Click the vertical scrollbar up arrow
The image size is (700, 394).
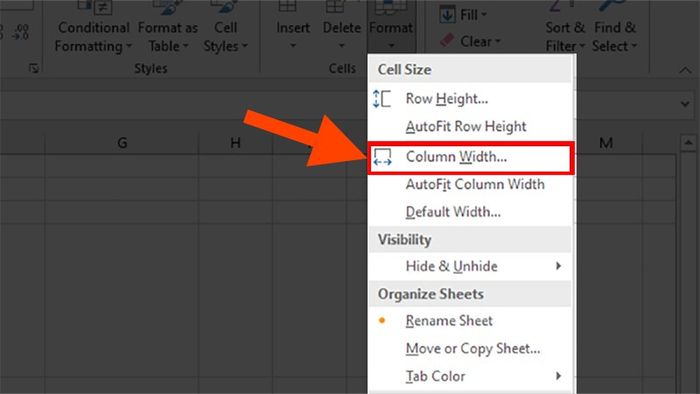coord(688,143)
